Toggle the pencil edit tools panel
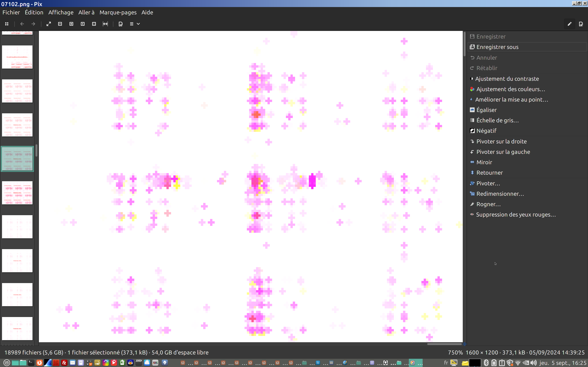 point(569,24)
